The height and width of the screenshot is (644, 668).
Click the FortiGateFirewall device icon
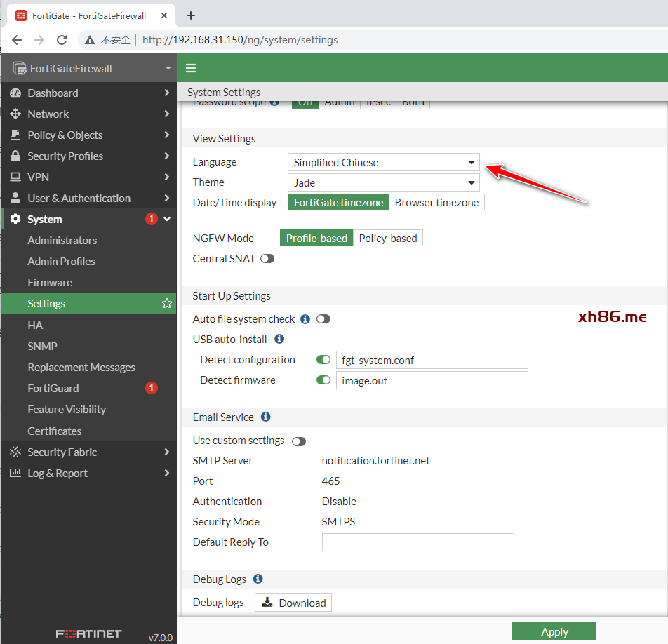[19, 68]
